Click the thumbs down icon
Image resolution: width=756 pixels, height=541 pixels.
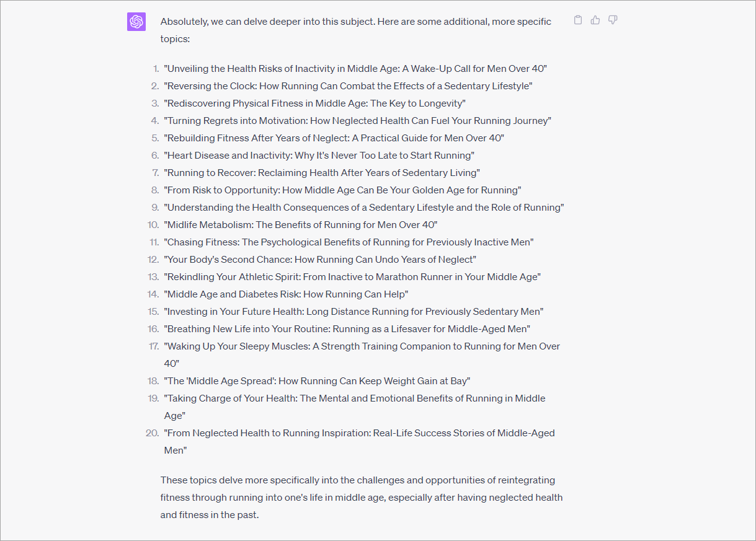[x=613, y=20]
